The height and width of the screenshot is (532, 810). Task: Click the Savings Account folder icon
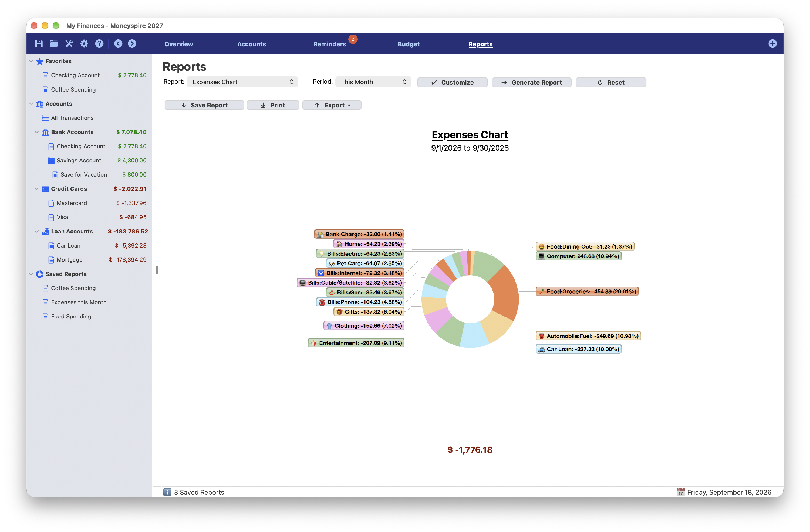51,161
